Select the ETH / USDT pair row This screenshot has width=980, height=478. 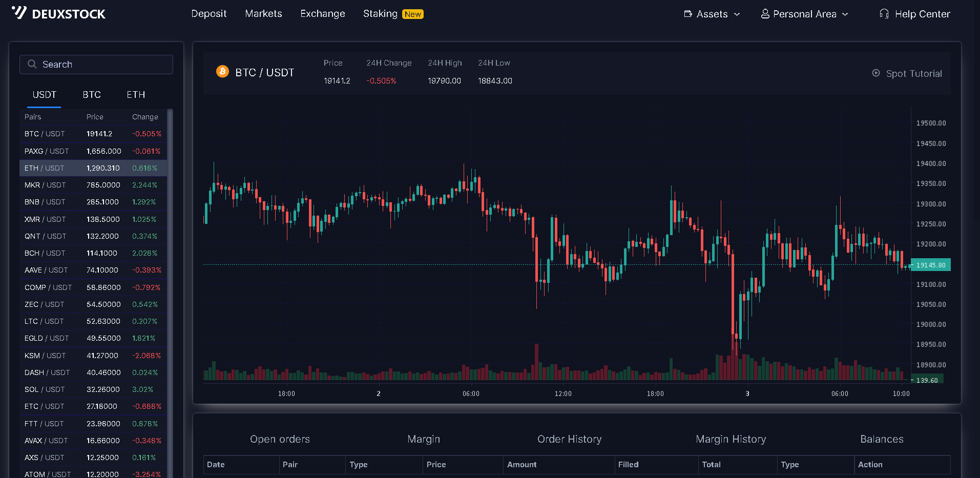tap(93, 168)
